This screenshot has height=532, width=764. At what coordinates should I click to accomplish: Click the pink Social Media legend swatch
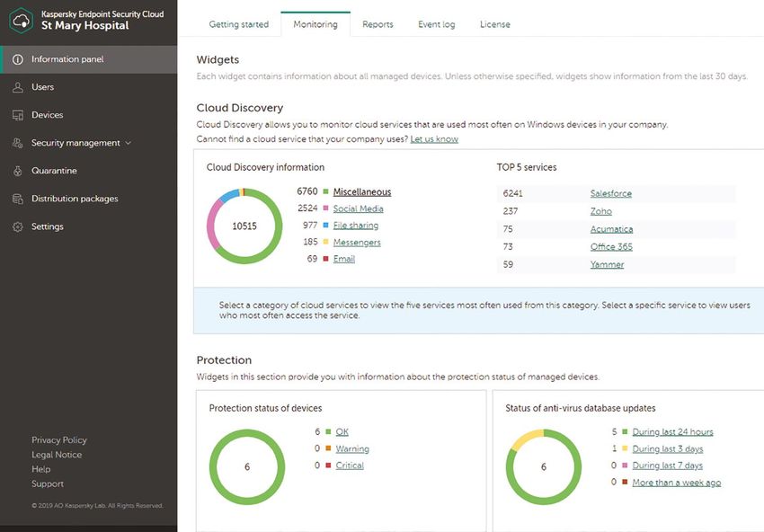point(326,208)
